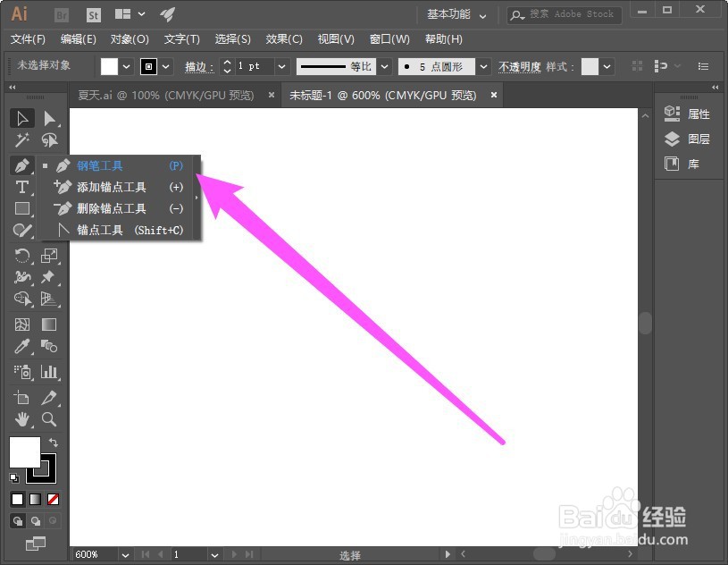Select the Shape Builder tool
This screenshot has width=728, height=565.
pos(21,299)
